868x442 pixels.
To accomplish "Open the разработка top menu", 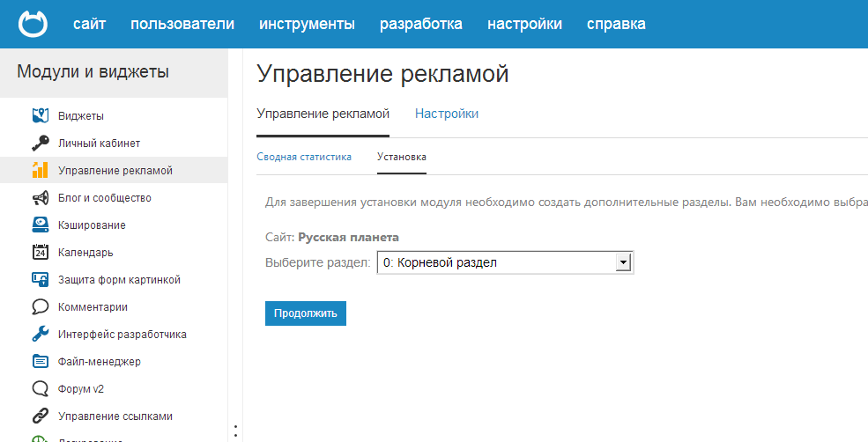I will tap(420, 24).
